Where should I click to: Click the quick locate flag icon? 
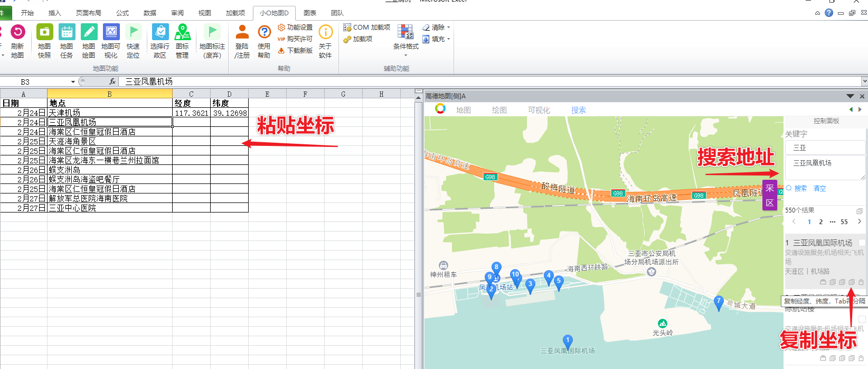[133, 32]
